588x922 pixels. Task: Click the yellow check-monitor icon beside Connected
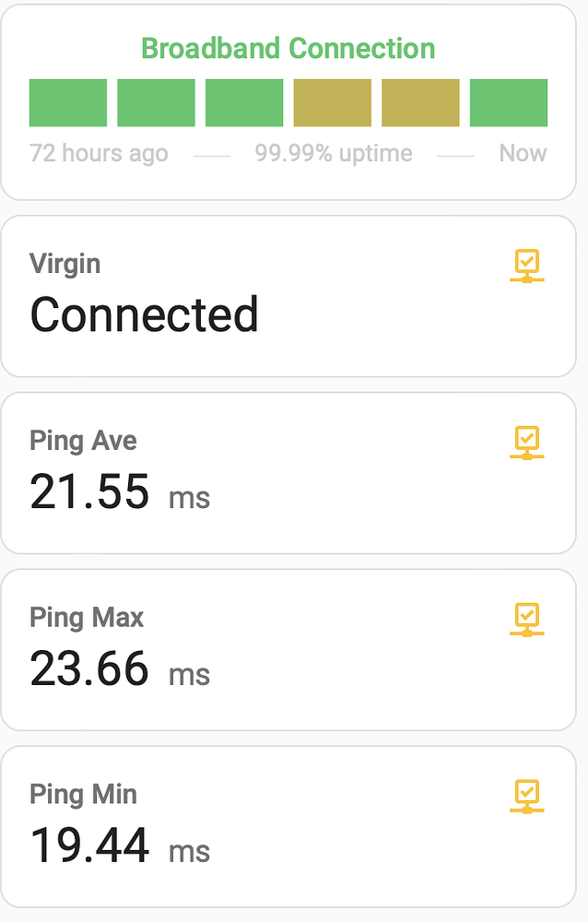pyautogui.click(x=526, y=266)
